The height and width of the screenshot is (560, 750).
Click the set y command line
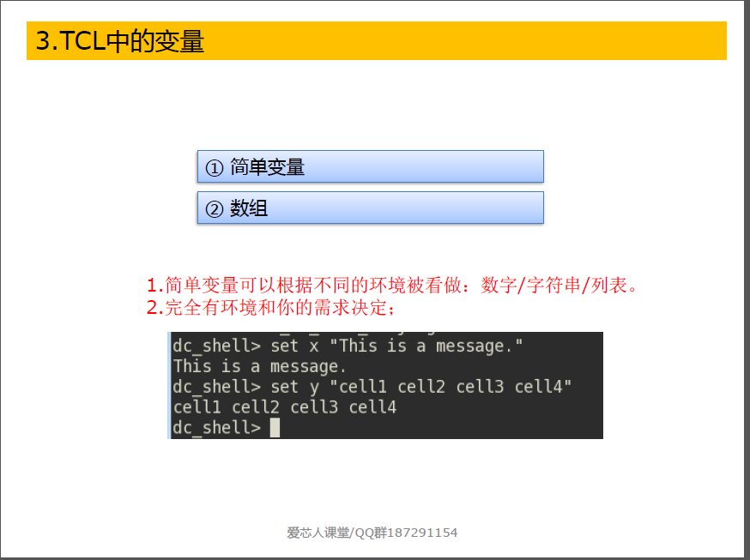pos(372,387)
